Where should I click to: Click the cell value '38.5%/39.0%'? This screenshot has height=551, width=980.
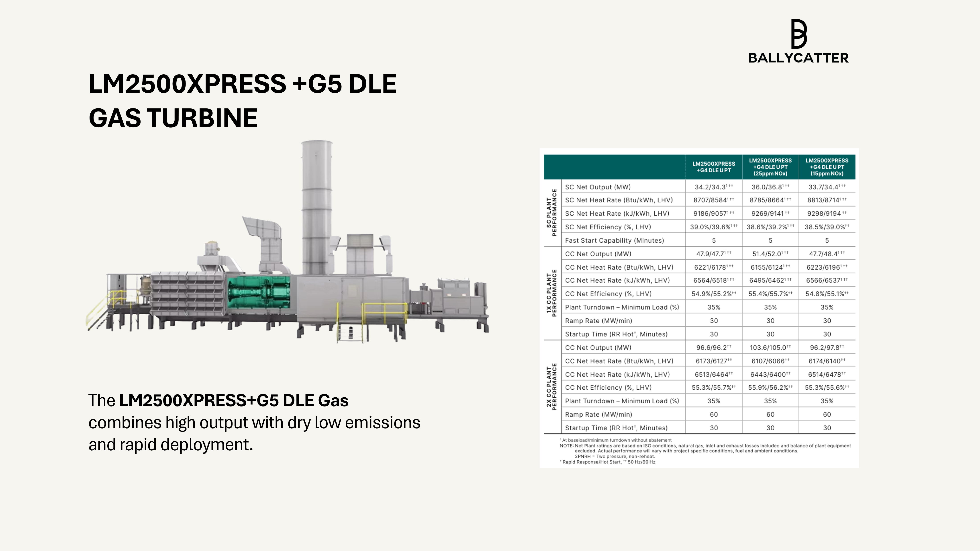[x=827, y=227]
